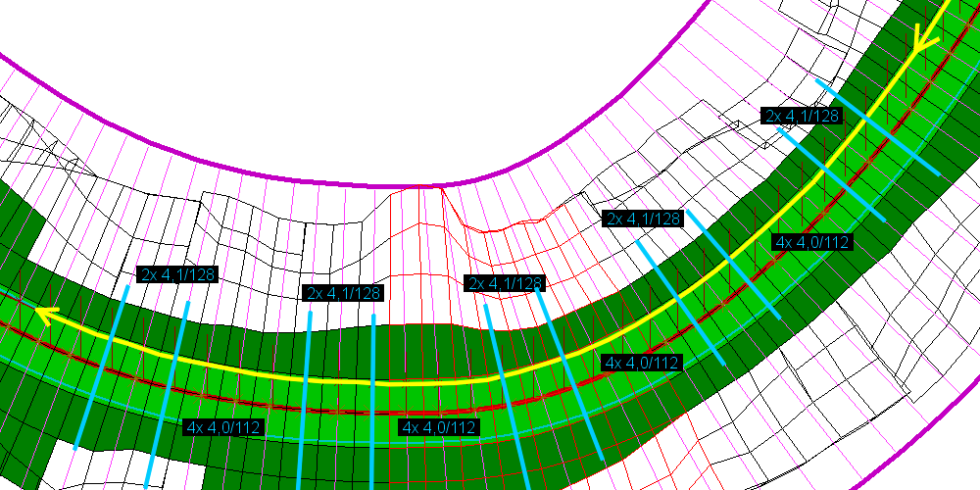Select the "2x 4,1/128" label nearest the left-pointing arrowhead

pyautogui.click(x=177, y=274)
